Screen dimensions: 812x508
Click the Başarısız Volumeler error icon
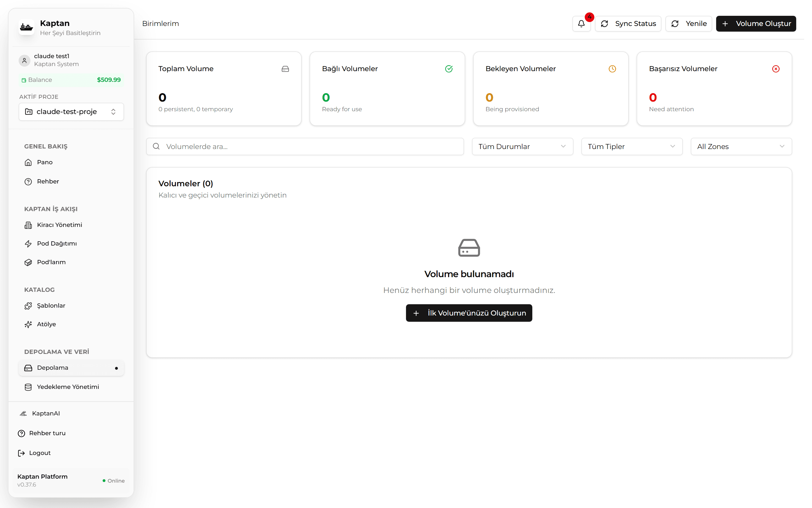point(775,69)
